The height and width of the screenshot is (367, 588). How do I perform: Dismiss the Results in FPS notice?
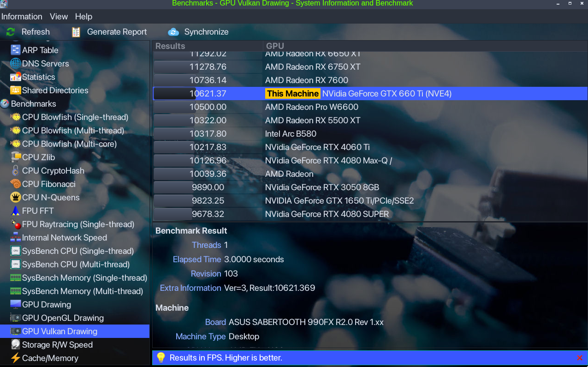click(x=580, y=358)
